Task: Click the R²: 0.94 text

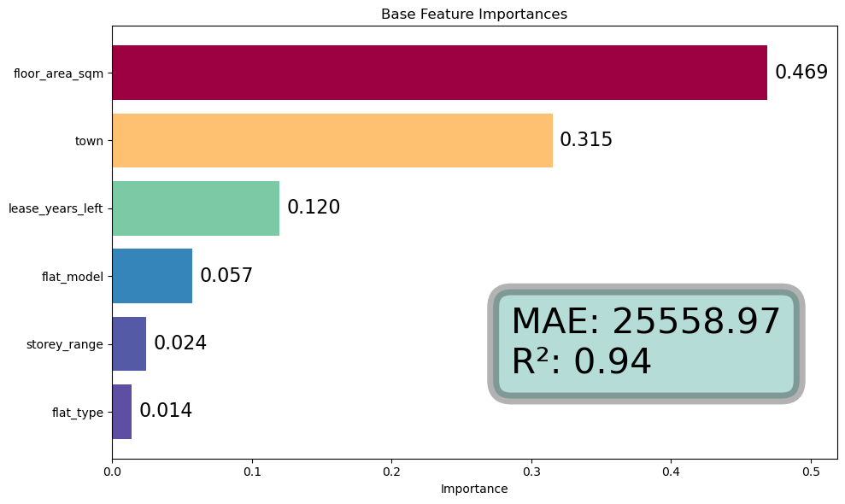Action: [581, 362]
